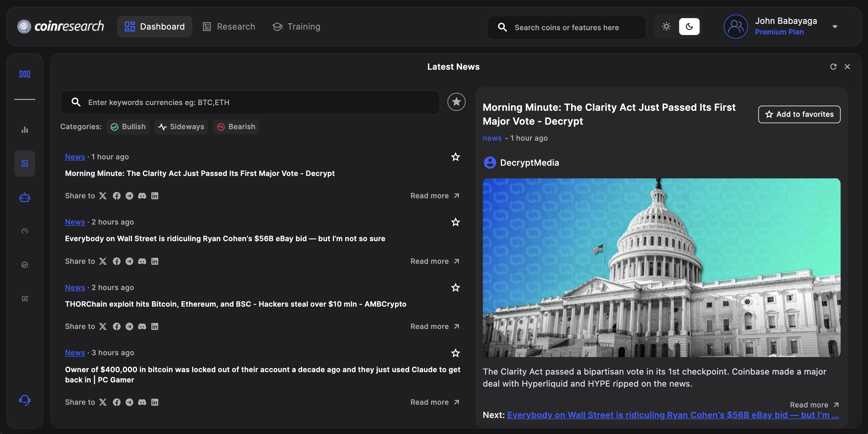The image size is (868, 434).
Task: Share Ryan Cohen article to X
Action: point(103,261)
